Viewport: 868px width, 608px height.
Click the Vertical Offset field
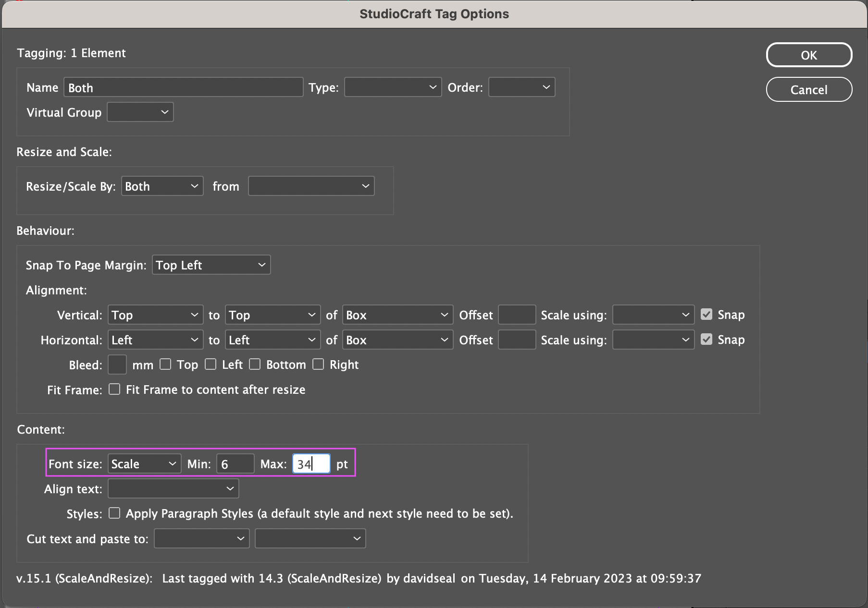coord(517,315)
